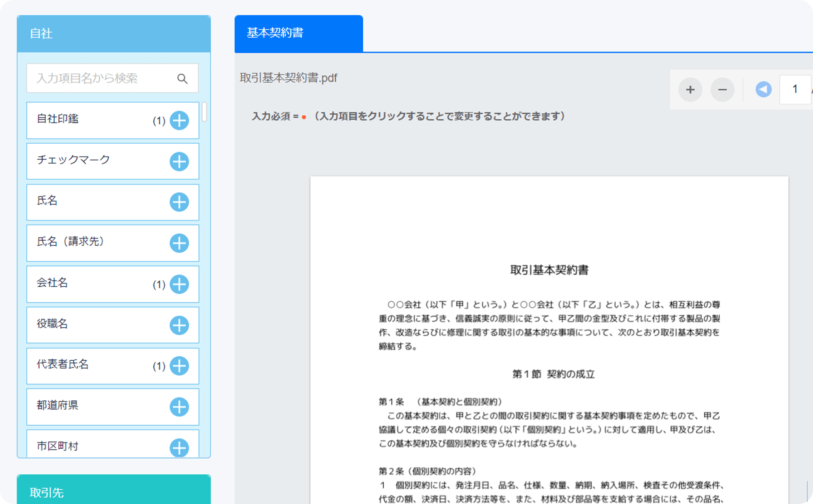Zoom in the PDF with plus button
The image size is (813, 504).
(690, 90)
